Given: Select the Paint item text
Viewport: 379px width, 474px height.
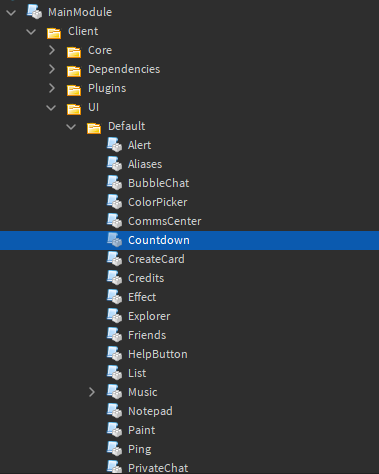Looking at the screenshot, I should click(x=142, y=430).
